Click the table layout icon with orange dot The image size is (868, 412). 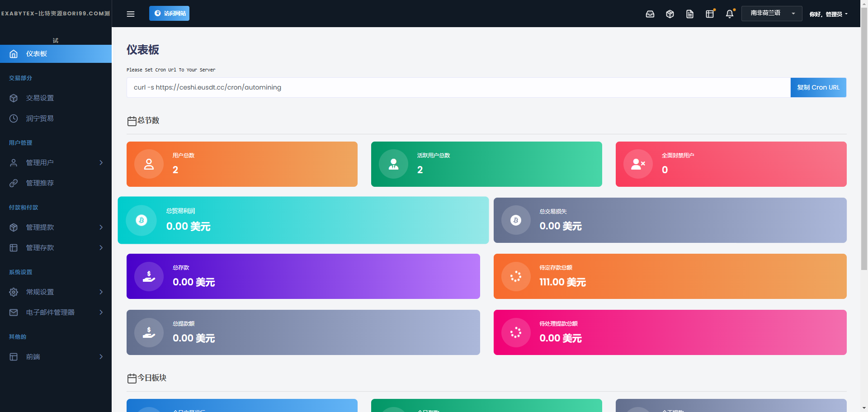click(x=710, y=14)
